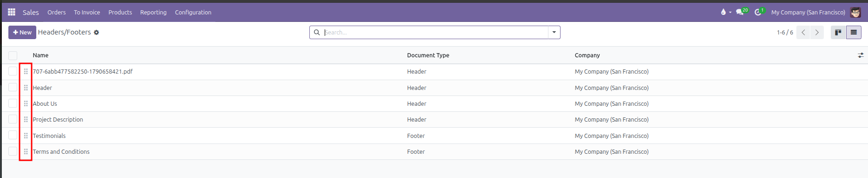Click Header type in the About Us row
This screenshot has width=868, height=178.
(416, 103)
